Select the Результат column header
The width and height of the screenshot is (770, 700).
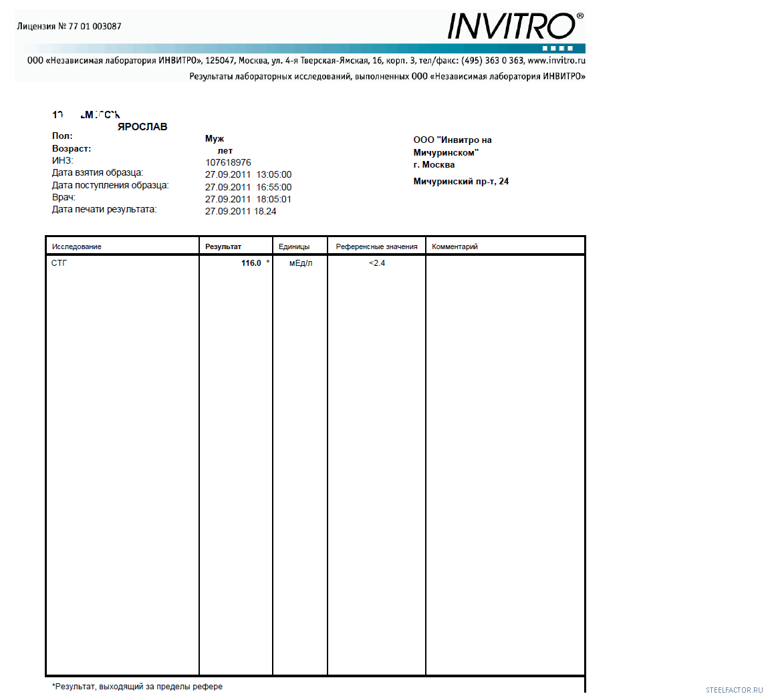click(223, 246)
